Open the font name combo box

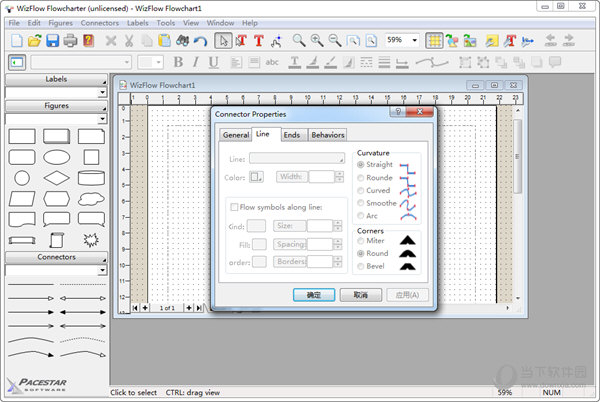tap(81, 62)
